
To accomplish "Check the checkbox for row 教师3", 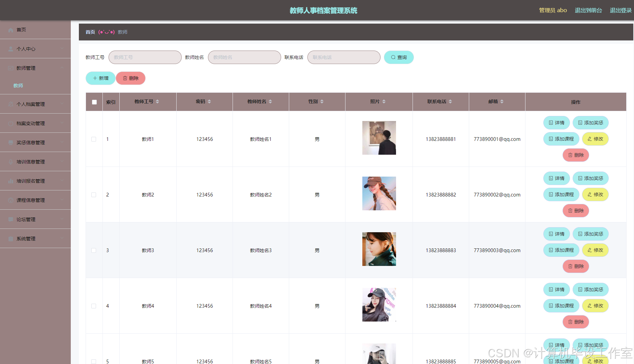I will point(94,250).
